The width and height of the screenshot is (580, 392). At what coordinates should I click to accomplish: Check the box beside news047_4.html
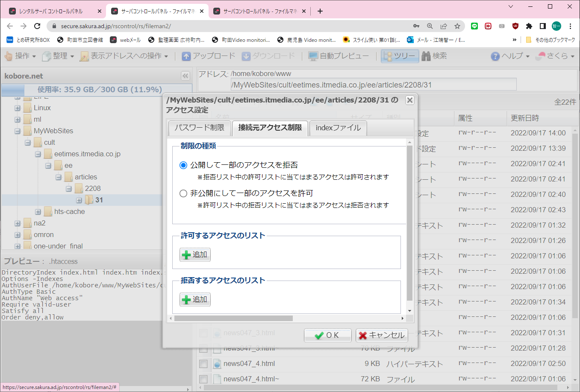[x=203, y=364]
